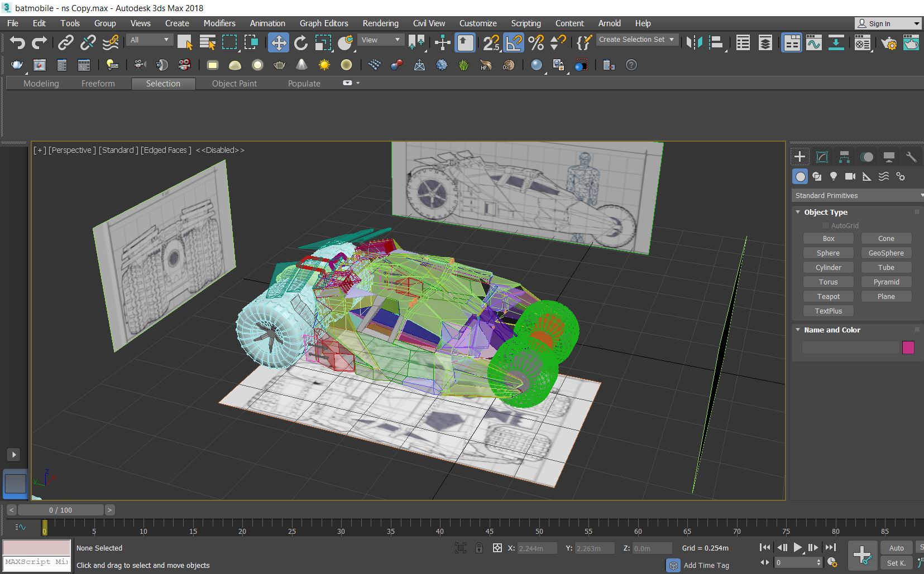Open the Edged Faces shading menu

click(x=166, y=150)
